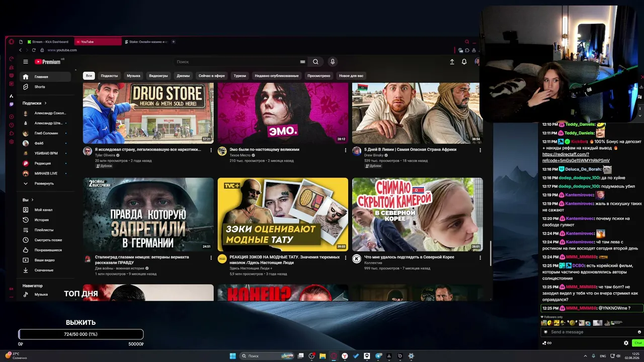Viewport: 644px width, 362px height.
Task: Open Shorts in YouTube sidebar
Action: (x=45, y=87)
